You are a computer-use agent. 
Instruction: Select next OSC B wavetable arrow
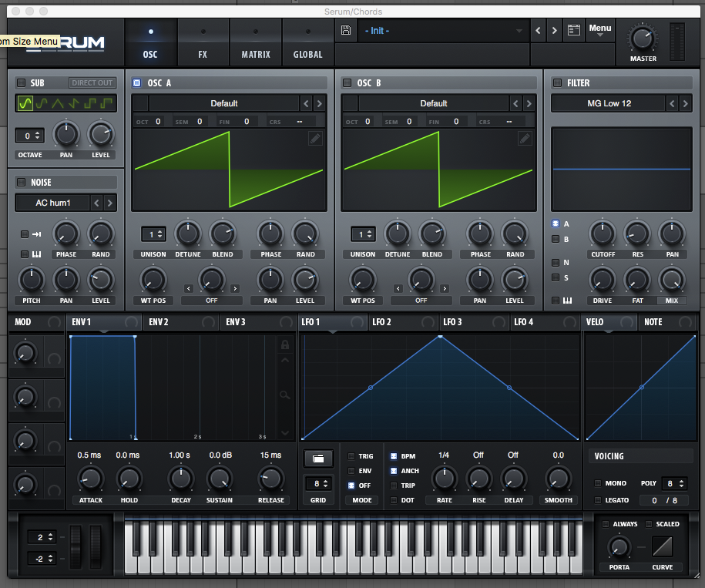[529, 104]
